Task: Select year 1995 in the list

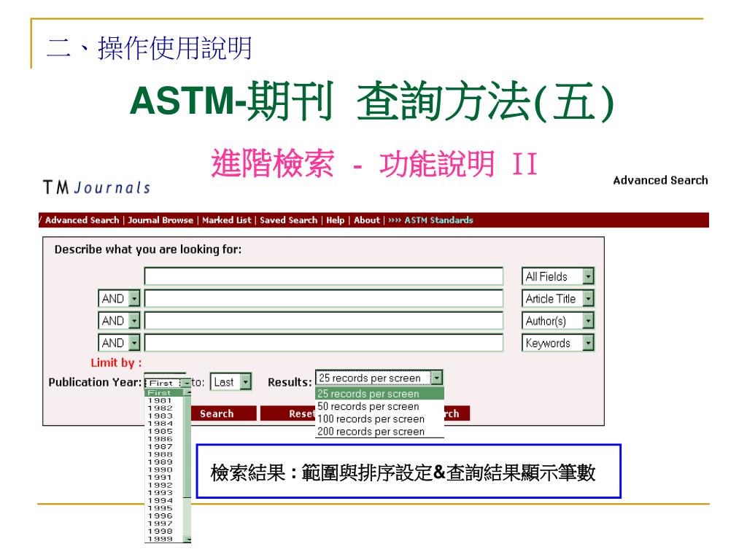Action: pos(164,508)
